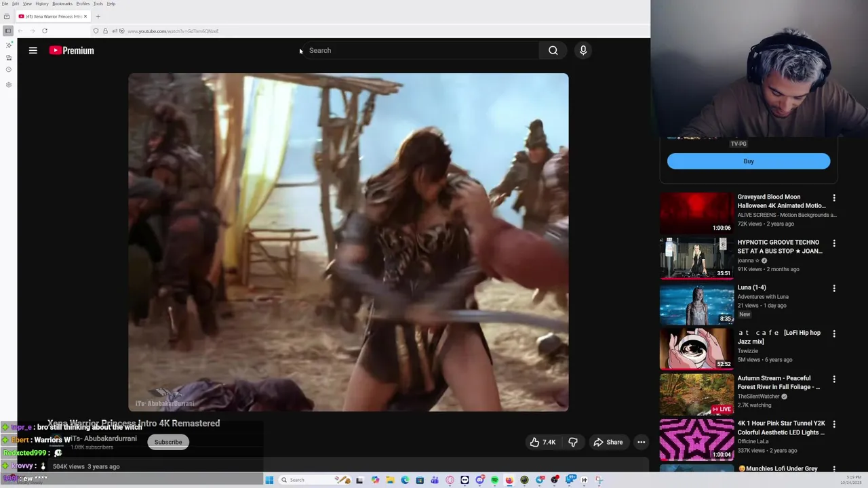The width and height of the screenshot is (868, 488).
Task: Open more actions ellipsis below the video
Action: point(641,442)
